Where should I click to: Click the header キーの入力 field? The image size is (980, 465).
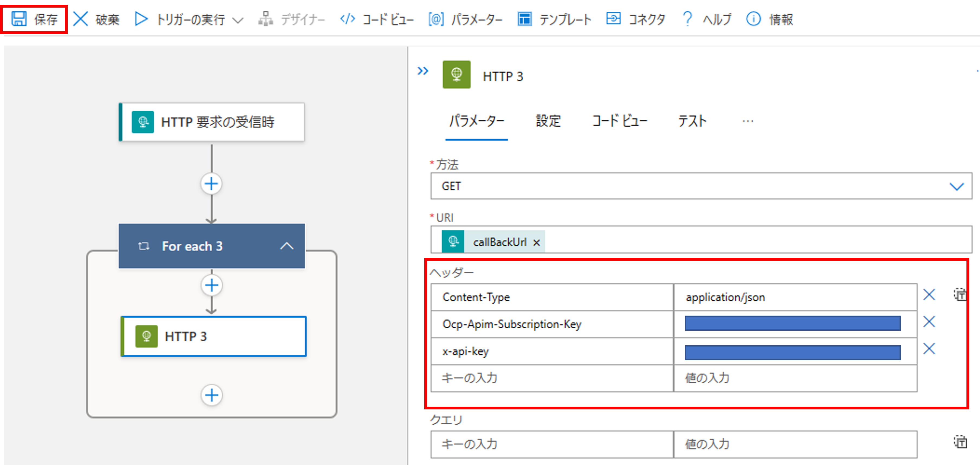coord(552,378)
